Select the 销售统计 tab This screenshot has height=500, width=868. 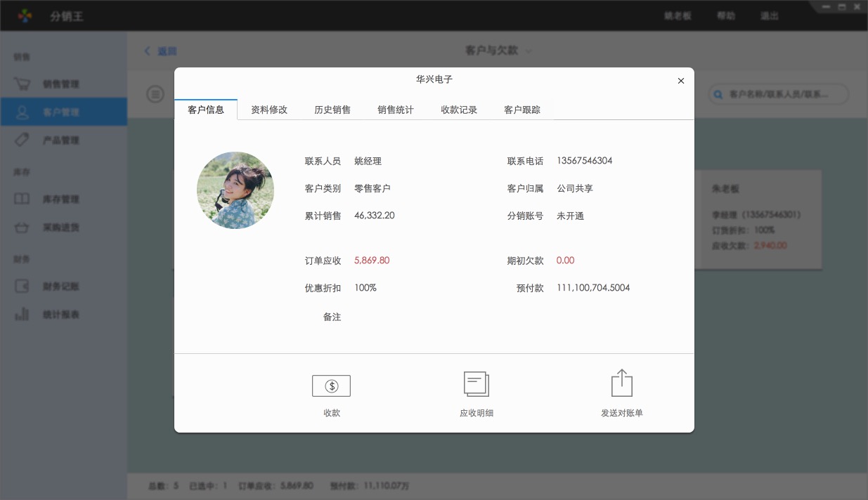click(396, 110)
